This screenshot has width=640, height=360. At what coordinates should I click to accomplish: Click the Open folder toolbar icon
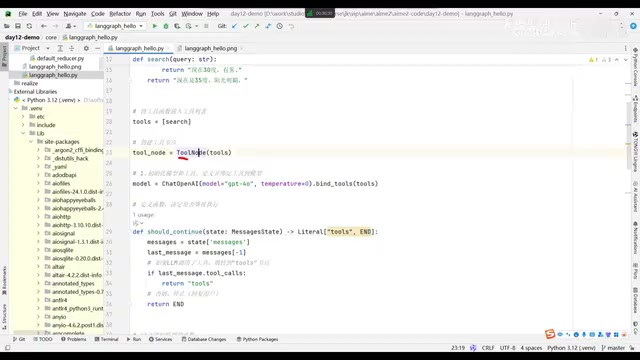tap(7, 26)
